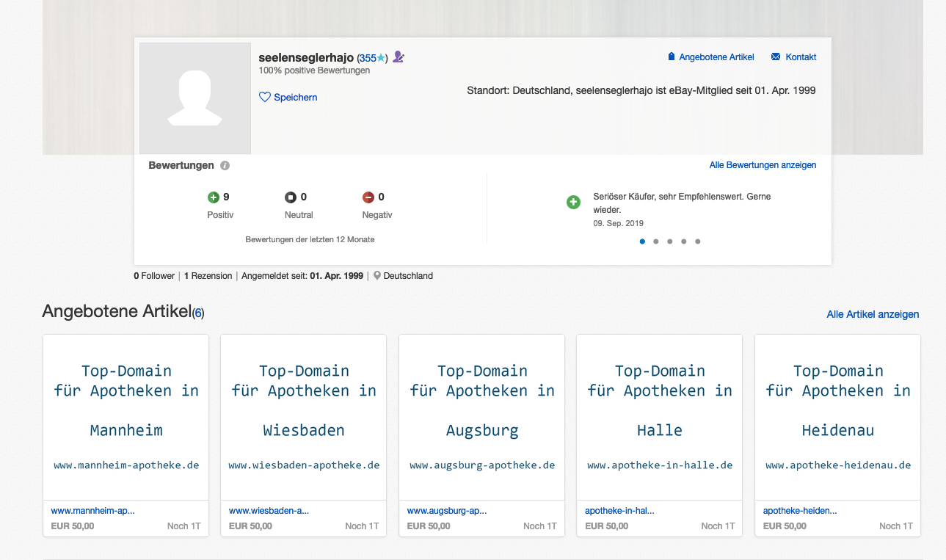Select the second feedback carousel dot
Viewport: 946px width, 560px height.
pos(656,241)
